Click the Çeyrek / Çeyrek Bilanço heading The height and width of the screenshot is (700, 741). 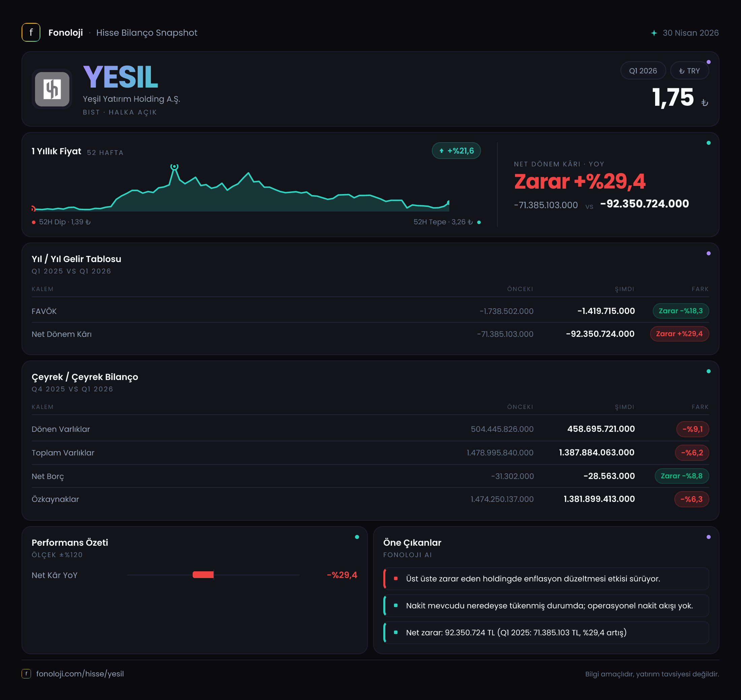[x=85, y=377]
